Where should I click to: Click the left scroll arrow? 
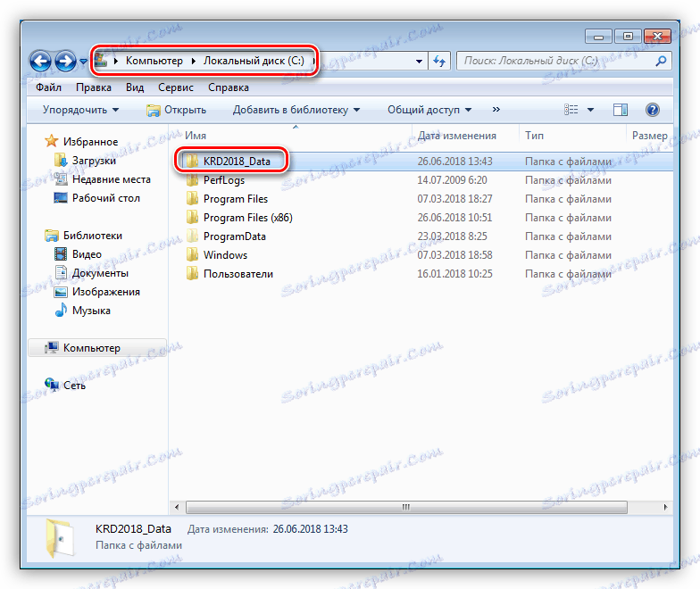coord(177,507)
